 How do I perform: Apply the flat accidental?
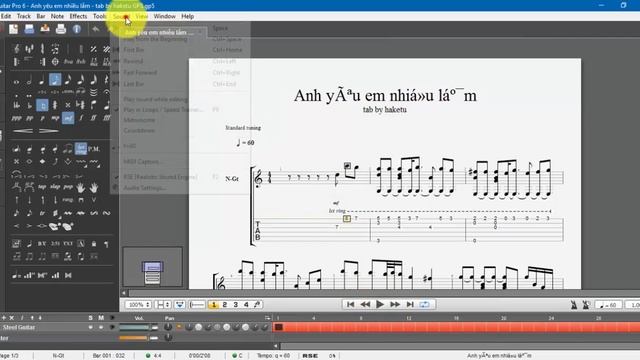click(29, 105)
